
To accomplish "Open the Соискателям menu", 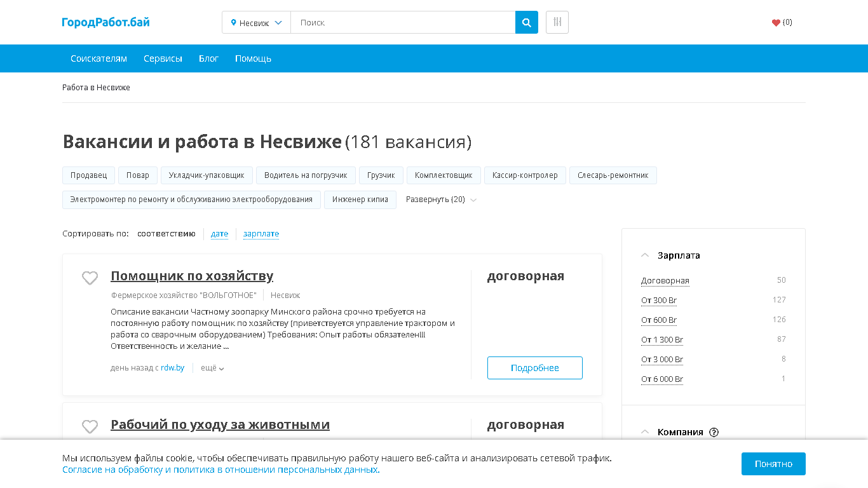I will tap(98, 58).
